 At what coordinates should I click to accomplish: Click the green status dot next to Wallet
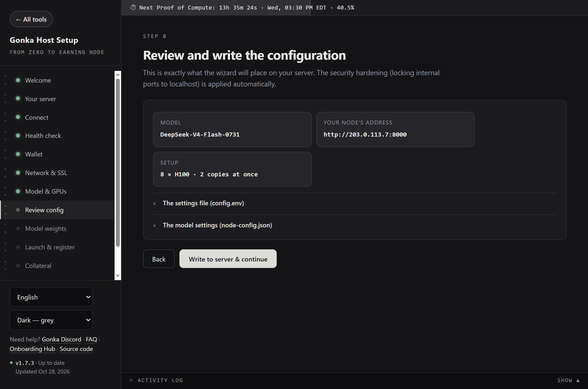pyautogui.click(x=18, y=154)
